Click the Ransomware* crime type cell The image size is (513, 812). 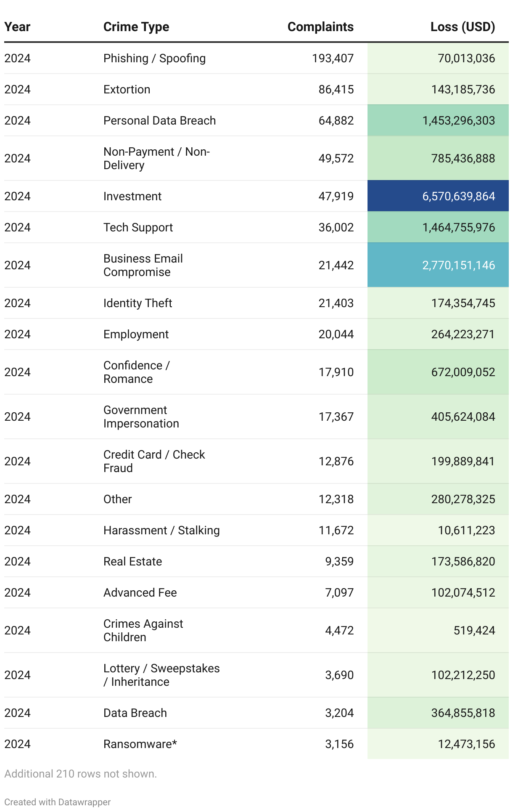pos(140,744)
